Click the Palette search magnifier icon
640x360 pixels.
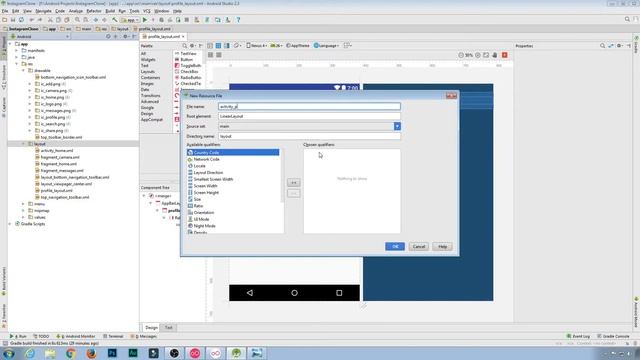(185, 46)
